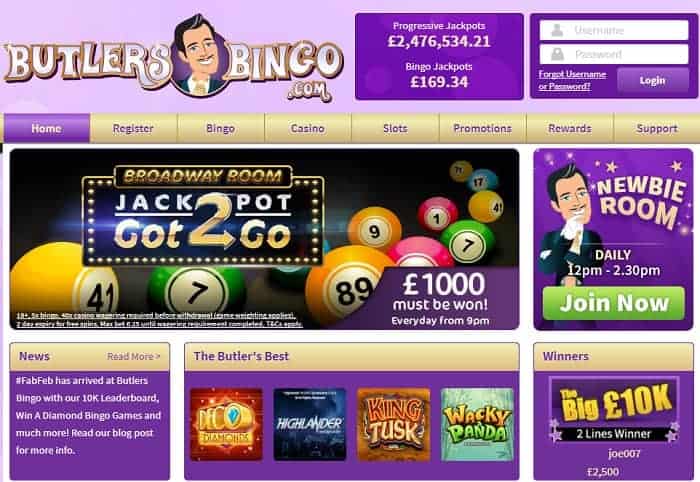This screenshot has height=482, width=700.
Task: Open Forgot Username or Password link
Action: (x=572, y=80)
